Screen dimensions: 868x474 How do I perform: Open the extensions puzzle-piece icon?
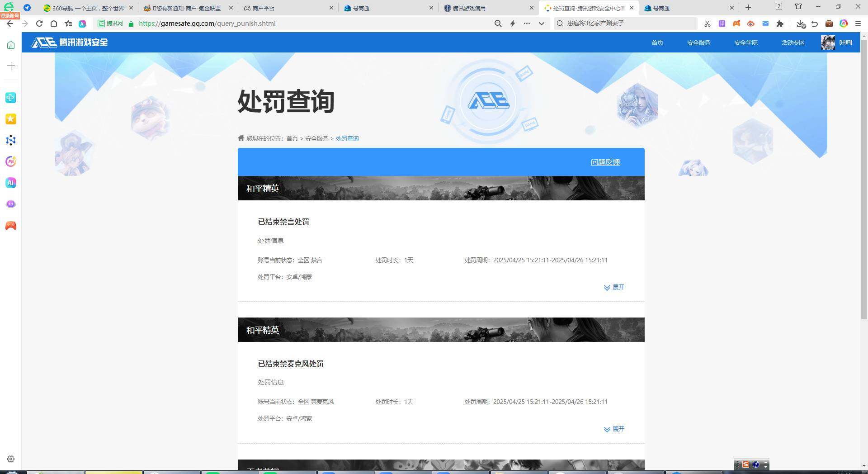click(781, 24)
